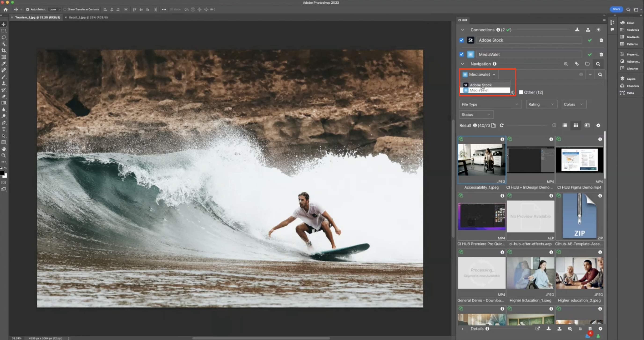Screen dimensions: 644x340
Task: Click the link icon in Navigation row
Action: pos(577,64)
